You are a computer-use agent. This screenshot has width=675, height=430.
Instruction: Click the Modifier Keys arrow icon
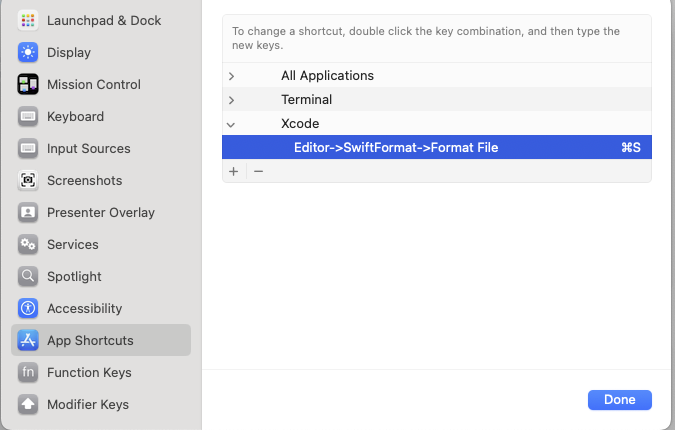pyautogui.click(x=28, y=404)
